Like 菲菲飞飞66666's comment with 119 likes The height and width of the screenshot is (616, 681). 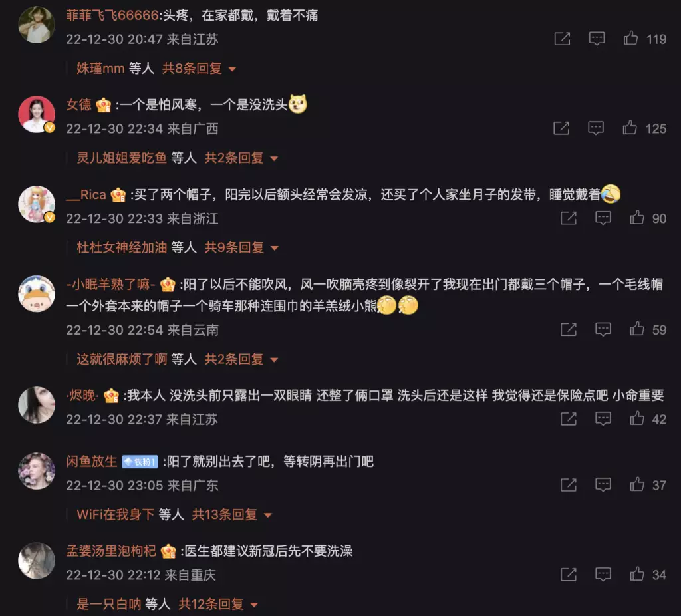point(630,38)
